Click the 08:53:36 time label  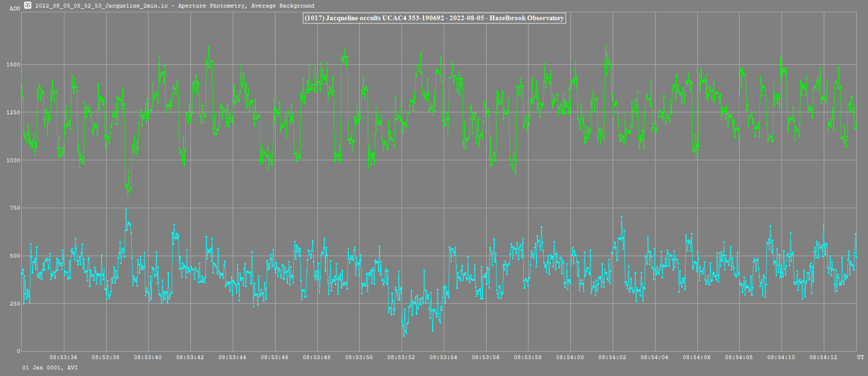[x=63, y=357]
